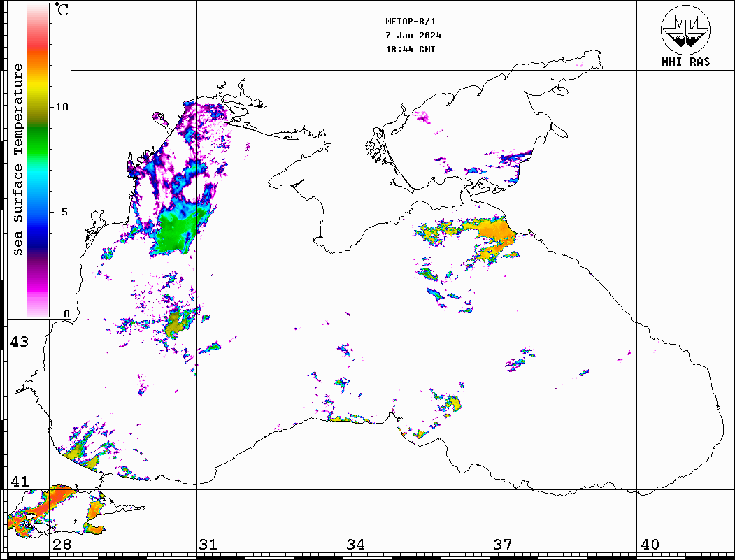Screen dimensions: 735x560
Task: Click latitude label '41'
Action: (19, 481)
